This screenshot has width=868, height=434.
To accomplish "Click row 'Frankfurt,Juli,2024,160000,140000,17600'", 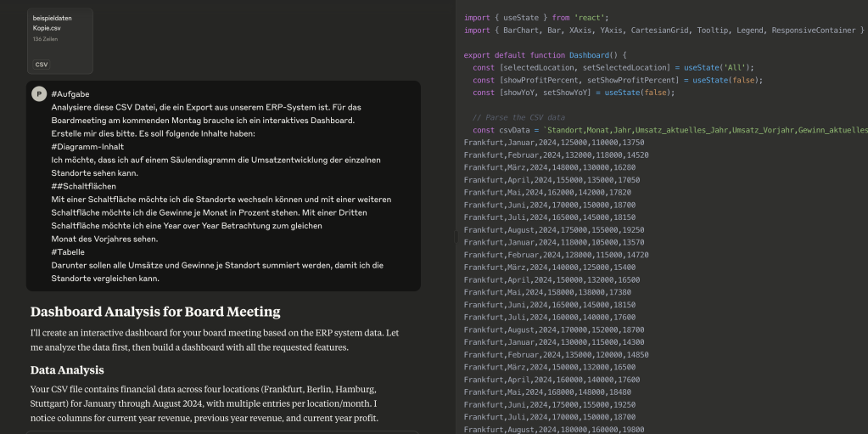I will click(x=550, y=317).
